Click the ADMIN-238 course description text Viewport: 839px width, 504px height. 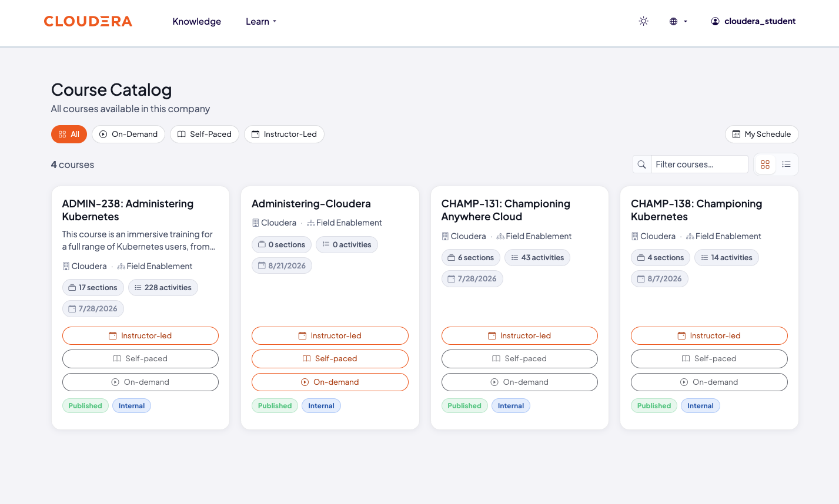pyautogui.click(x=139, y=240)
